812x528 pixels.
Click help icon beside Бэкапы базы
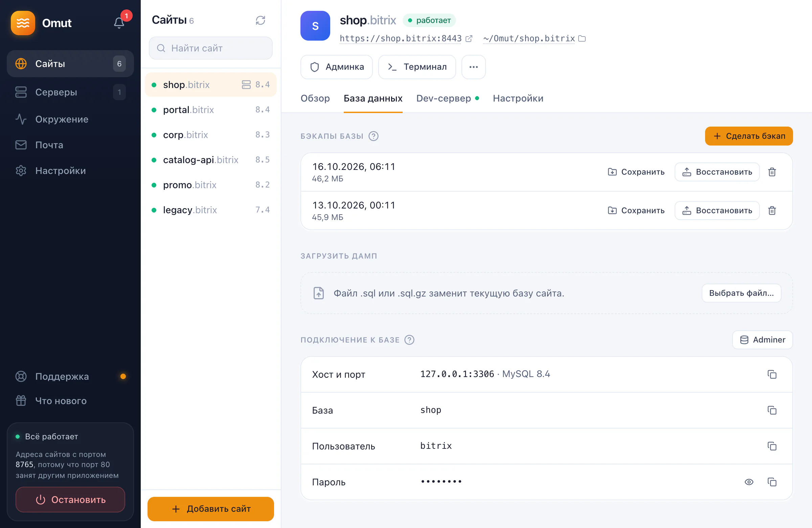374,136
